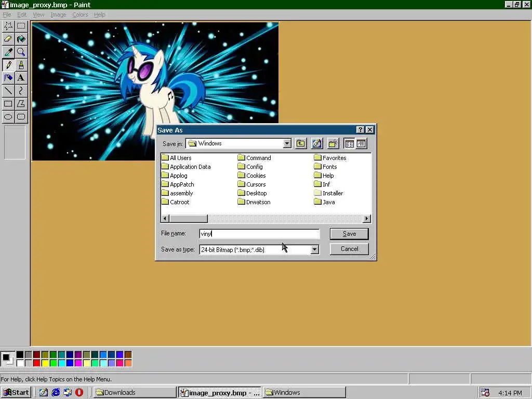Image resolution: width=532 pixels, height=399 pixels.
Task: Switch Save As to List view
Action: point(349,143)
